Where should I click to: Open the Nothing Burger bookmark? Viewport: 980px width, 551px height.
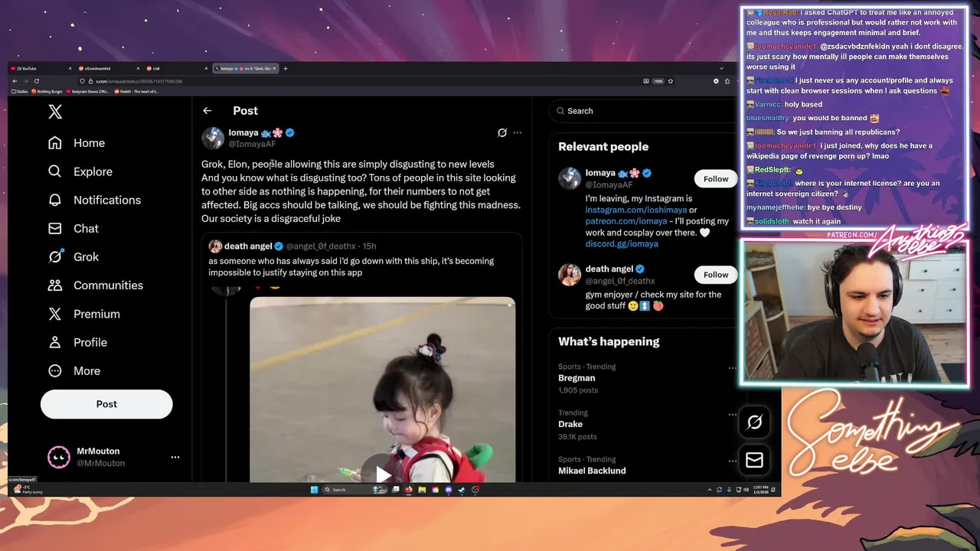[47, 92]
